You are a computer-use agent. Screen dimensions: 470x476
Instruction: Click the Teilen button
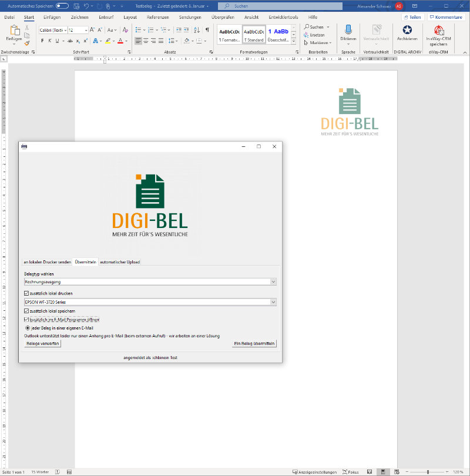click(412, 17)
